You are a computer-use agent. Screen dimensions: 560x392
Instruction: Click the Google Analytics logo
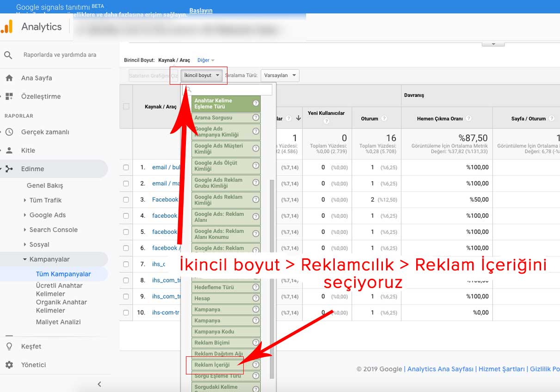[6, 27]
